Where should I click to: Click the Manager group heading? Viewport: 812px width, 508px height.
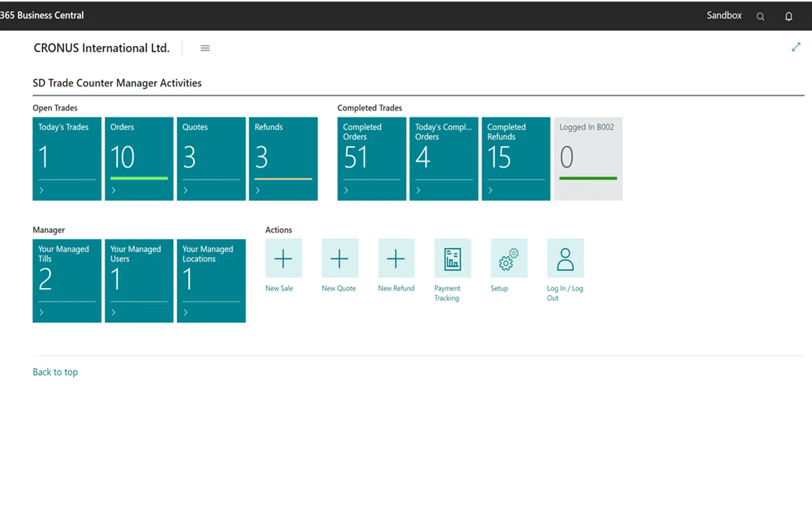point(49,230)
